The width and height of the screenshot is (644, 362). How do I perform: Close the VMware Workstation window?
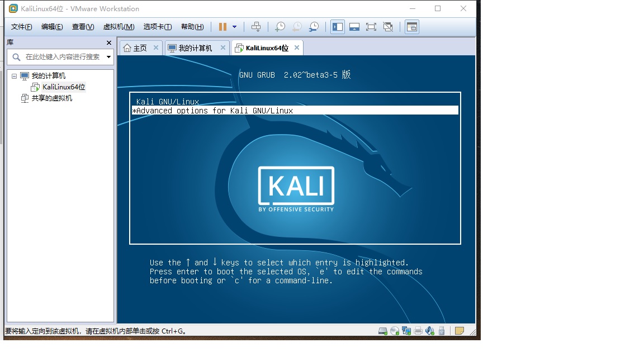463,8
